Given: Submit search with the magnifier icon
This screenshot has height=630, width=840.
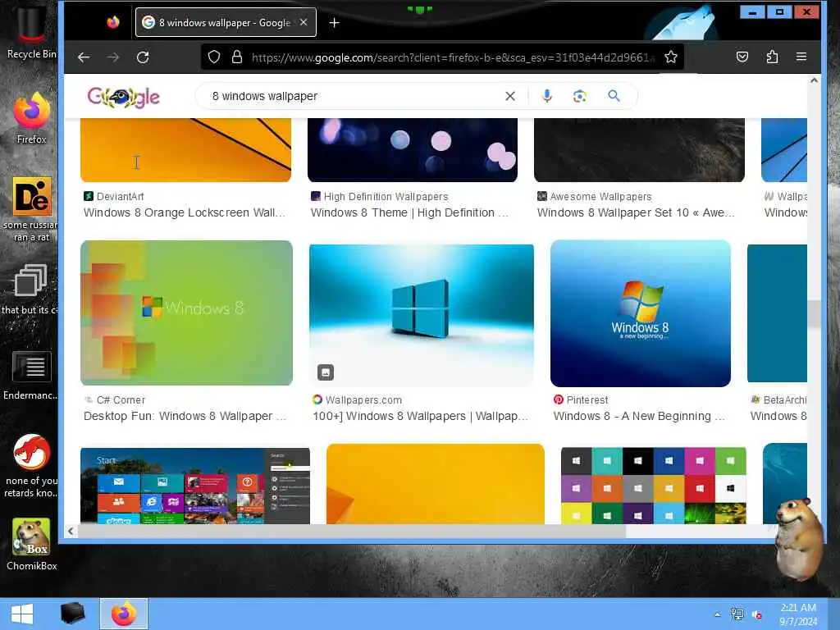Looking at the screenshot, I should [x=614, y=96].
